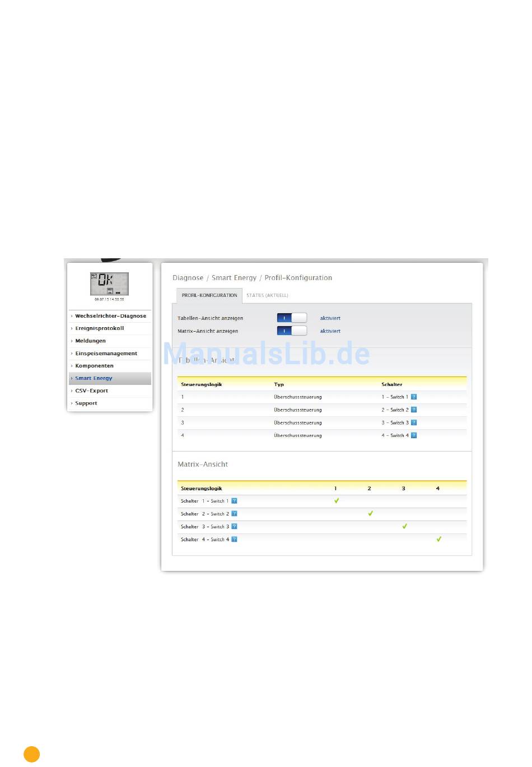Click help icon beside Switch 2 in table

(414, 410)
